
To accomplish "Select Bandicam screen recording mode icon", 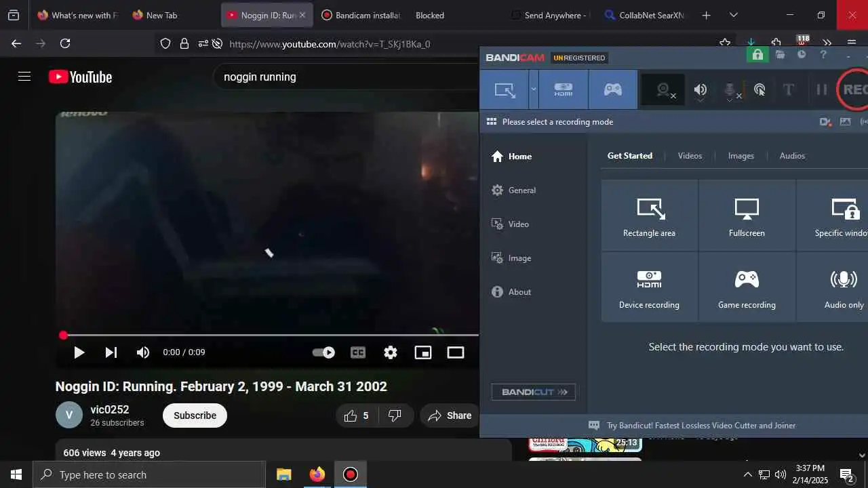I will tap(505, 89).
